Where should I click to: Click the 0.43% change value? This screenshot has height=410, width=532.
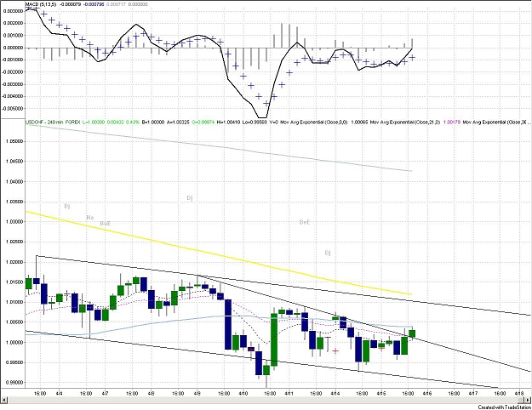coord(133,122)
